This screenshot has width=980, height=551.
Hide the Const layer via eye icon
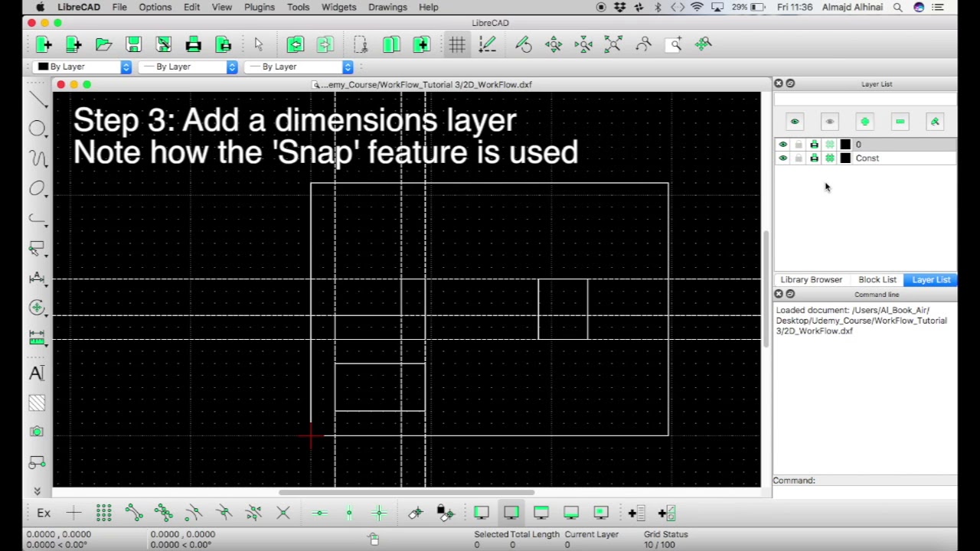pos(782,158)
